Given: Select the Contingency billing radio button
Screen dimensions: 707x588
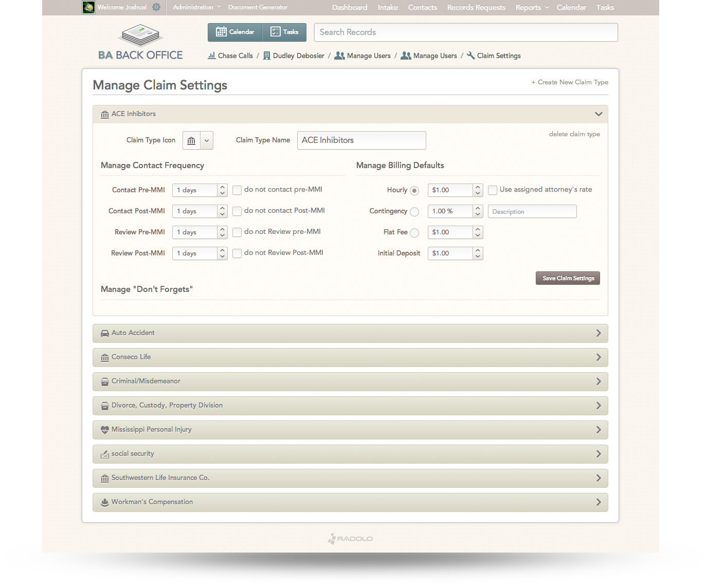Looking at the screenshot, I should tap(414, 212).
